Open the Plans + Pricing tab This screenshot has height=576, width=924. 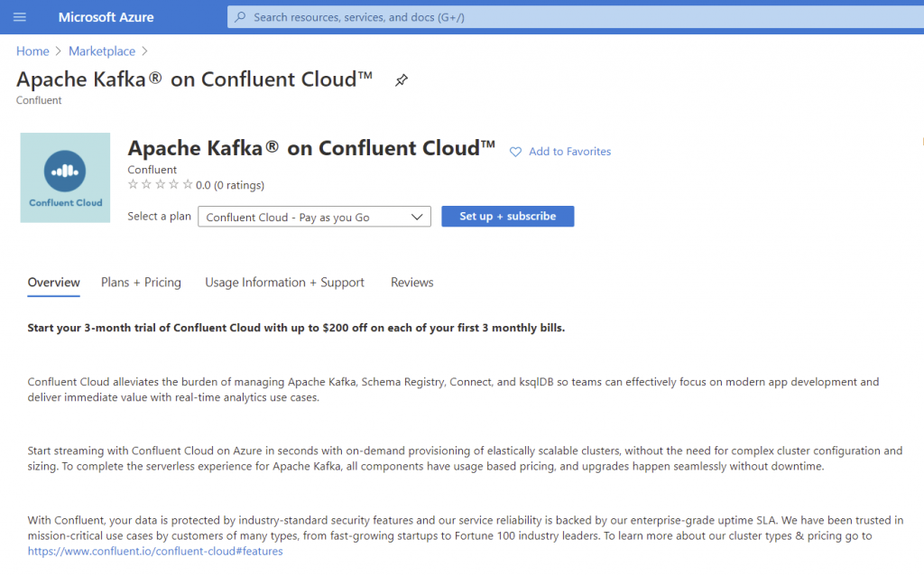click(x=141, y=283)
